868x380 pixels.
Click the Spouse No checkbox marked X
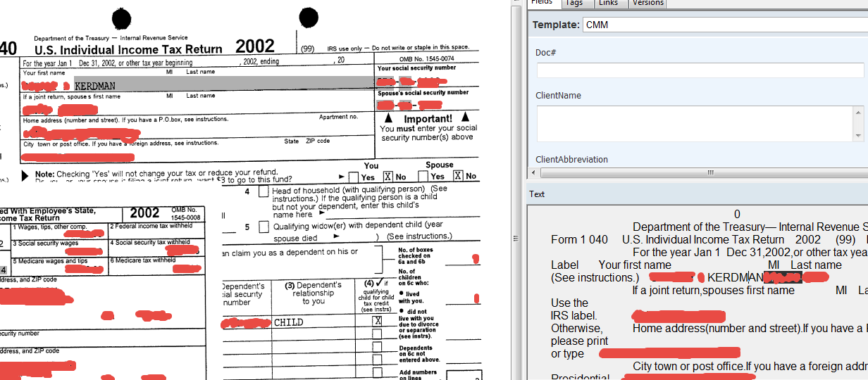click(458, 176)
